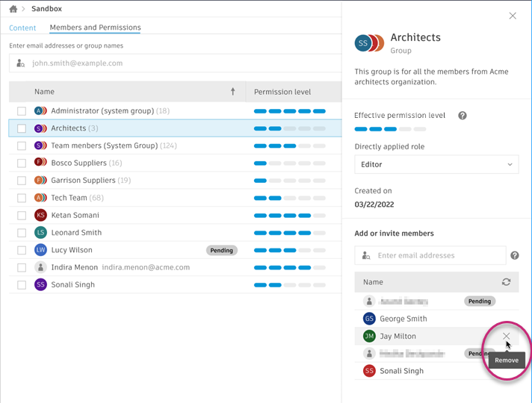Viewport: 532px width, 403px height.
Task: Click Ketan Somani's avatar icon
Action: pos(40,215)
